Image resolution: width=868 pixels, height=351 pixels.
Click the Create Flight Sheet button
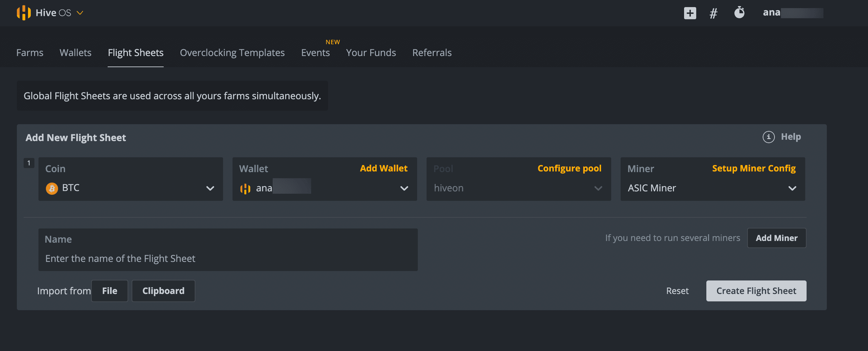[x=756, y=291]
